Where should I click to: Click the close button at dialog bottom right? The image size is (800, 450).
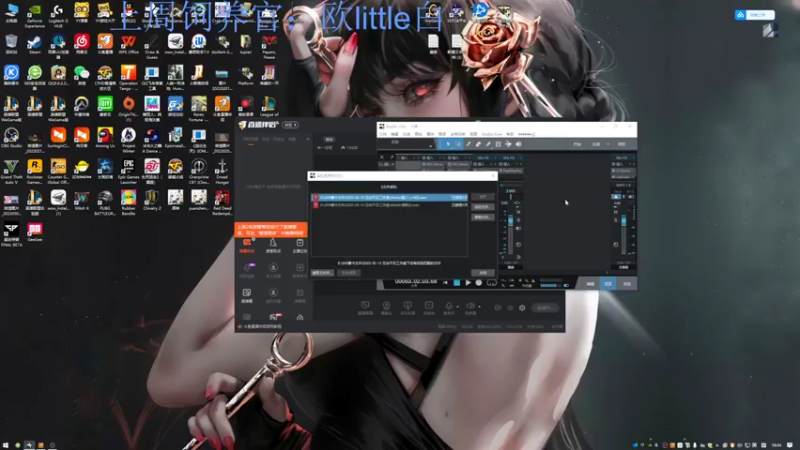pyautogui.click(x=483, y=273)
